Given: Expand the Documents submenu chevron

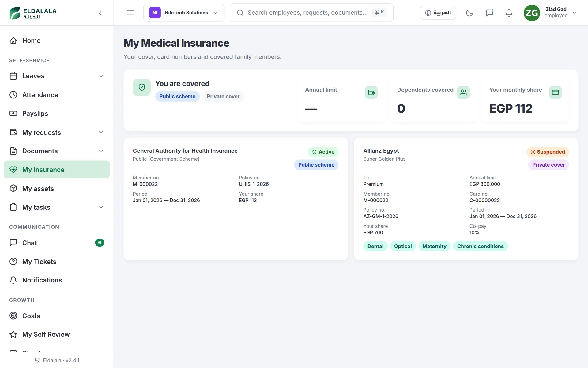Looking at the screenshot, I should 101,151.
